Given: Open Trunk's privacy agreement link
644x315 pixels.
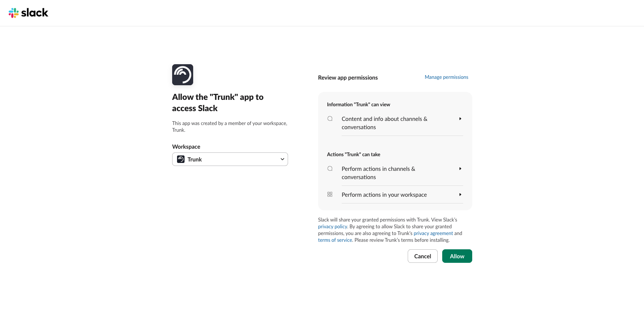Looking at the screenshot, I should [433, 233].
